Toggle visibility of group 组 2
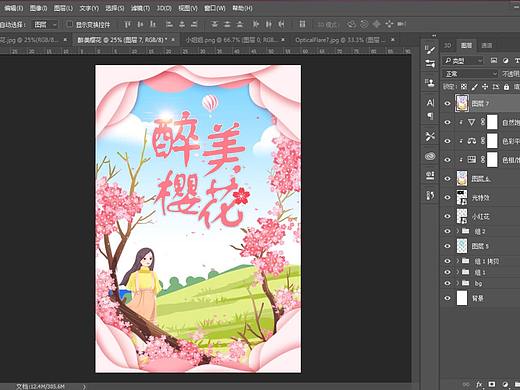Screen dimensions: 520x390 point(448,231)
